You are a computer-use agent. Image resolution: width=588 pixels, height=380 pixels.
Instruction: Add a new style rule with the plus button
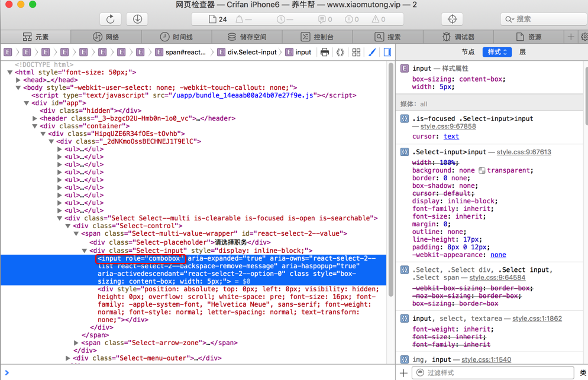[403, 373]
